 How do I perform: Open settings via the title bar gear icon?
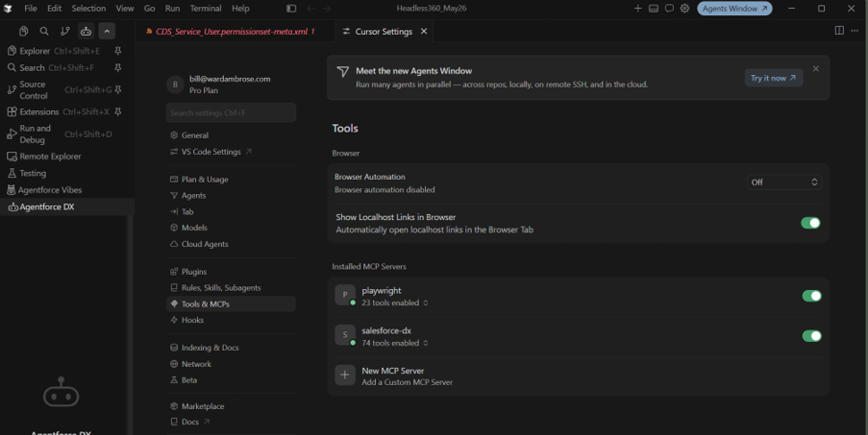pos(684,9)
